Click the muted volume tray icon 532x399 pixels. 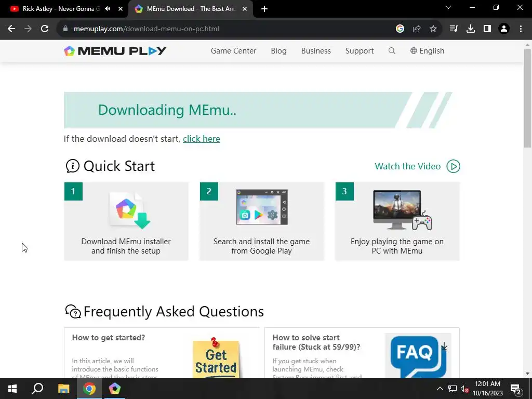[x=464, y=389]
